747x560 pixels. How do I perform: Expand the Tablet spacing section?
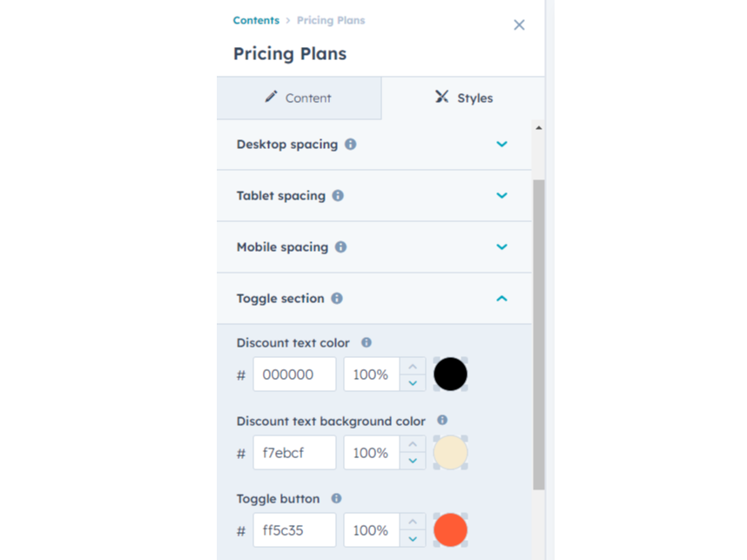pos(501,195)
